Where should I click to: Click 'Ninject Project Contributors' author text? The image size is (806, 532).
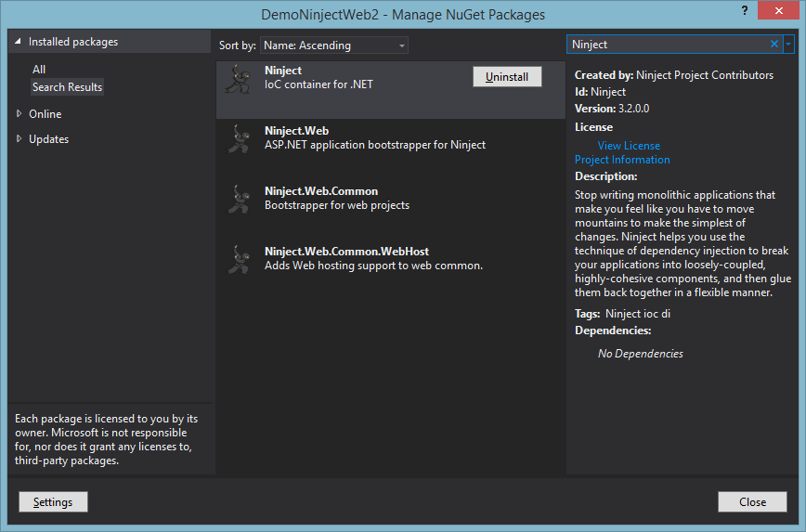tap(704, 75)
